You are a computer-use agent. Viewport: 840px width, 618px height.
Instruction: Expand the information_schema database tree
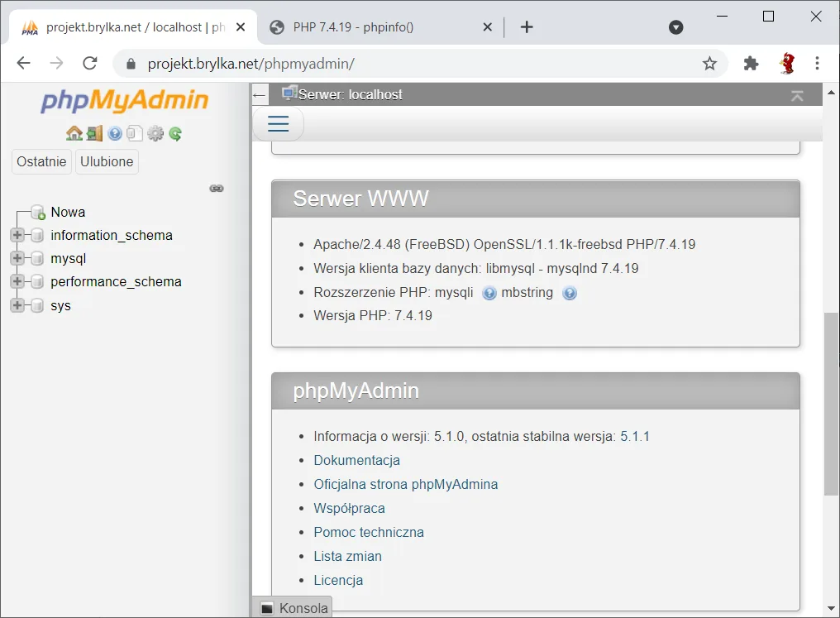point(17,235)
